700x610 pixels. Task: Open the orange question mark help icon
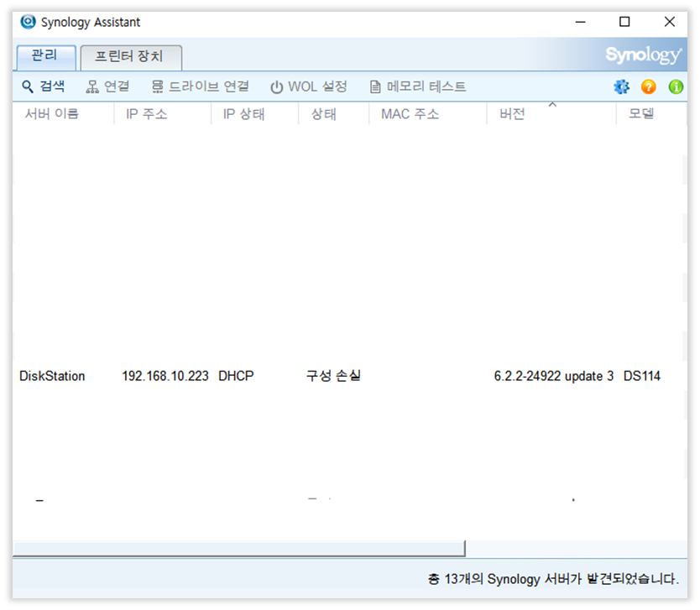648,86
